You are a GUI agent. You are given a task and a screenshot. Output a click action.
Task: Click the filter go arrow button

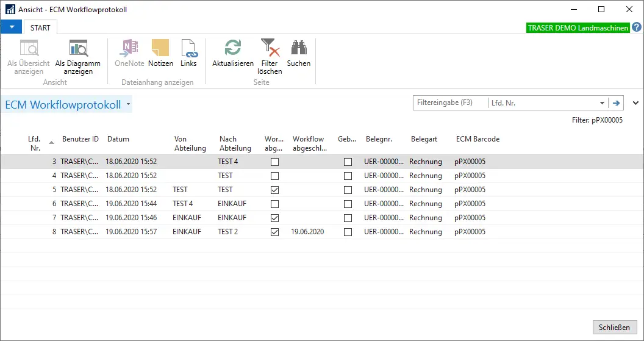pos(617,103)
